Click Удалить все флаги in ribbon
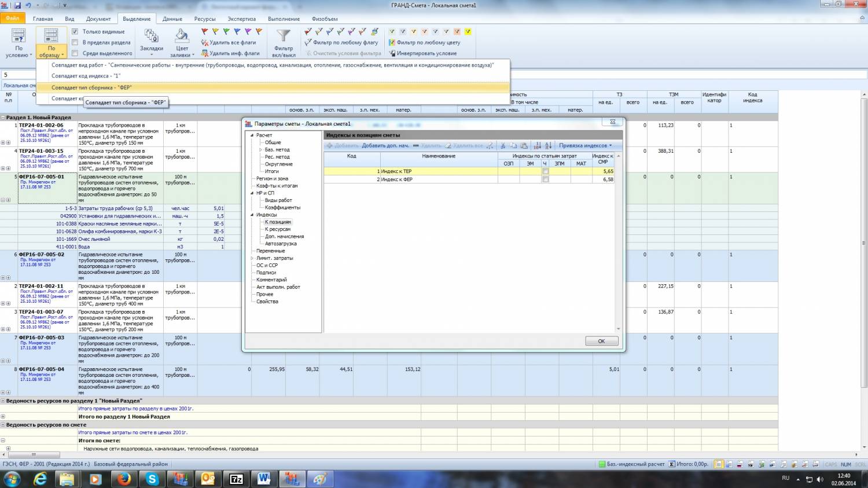This screenshot has width=868, height=488. coord(232,42)
